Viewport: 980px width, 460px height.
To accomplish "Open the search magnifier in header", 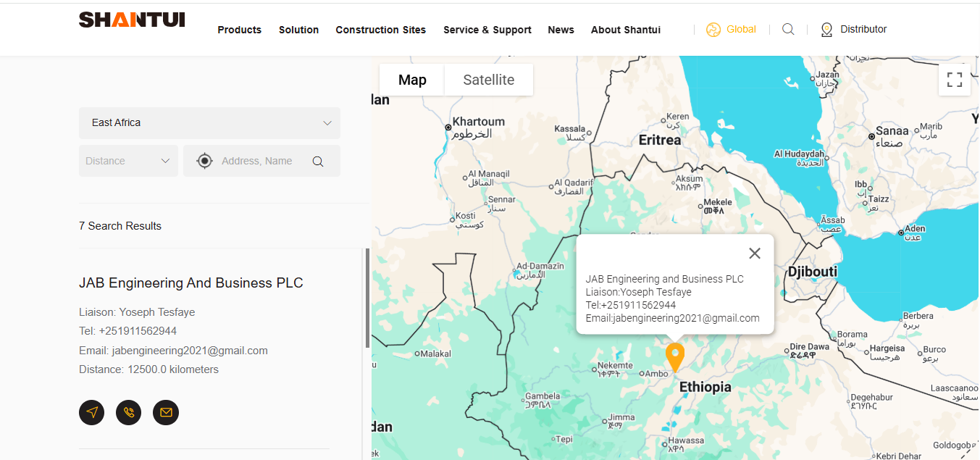I will [788, 30].
